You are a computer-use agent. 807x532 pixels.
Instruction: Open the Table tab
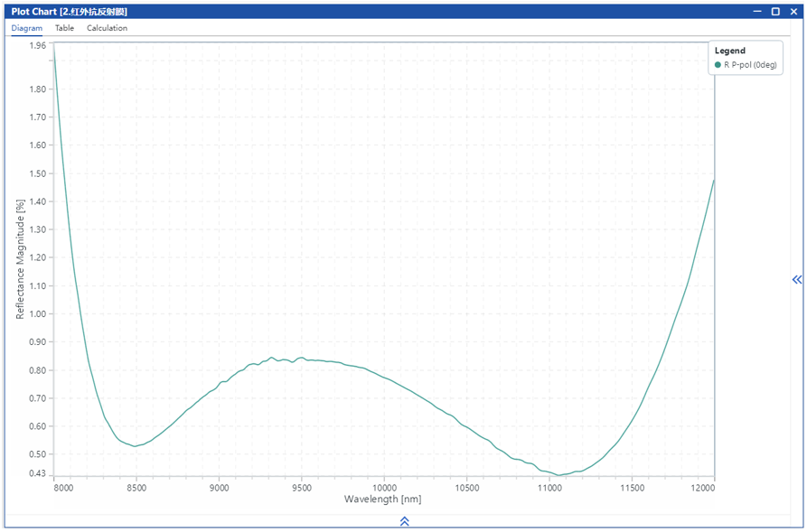coord(65,28)
